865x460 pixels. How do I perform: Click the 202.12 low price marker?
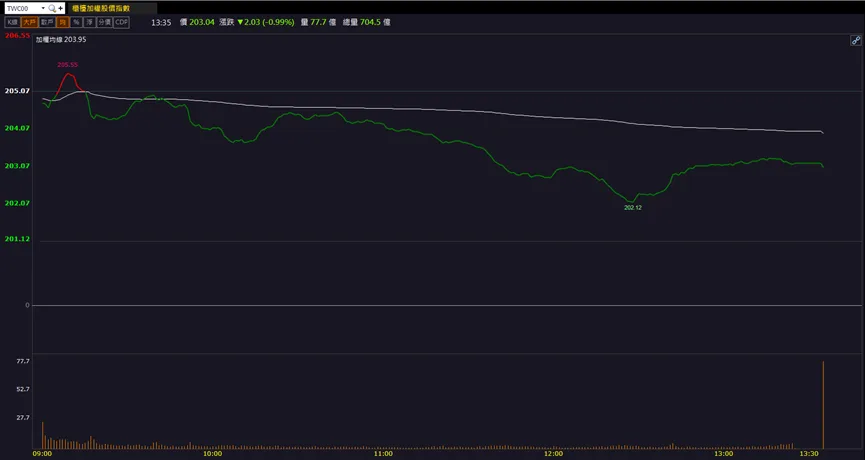coord(633,207)
